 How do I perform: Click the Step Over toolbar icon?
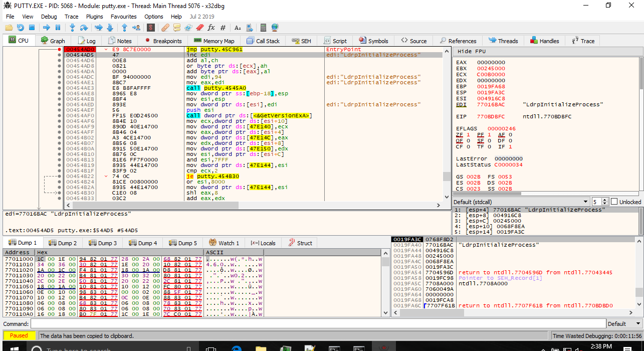tap(84, 28)
